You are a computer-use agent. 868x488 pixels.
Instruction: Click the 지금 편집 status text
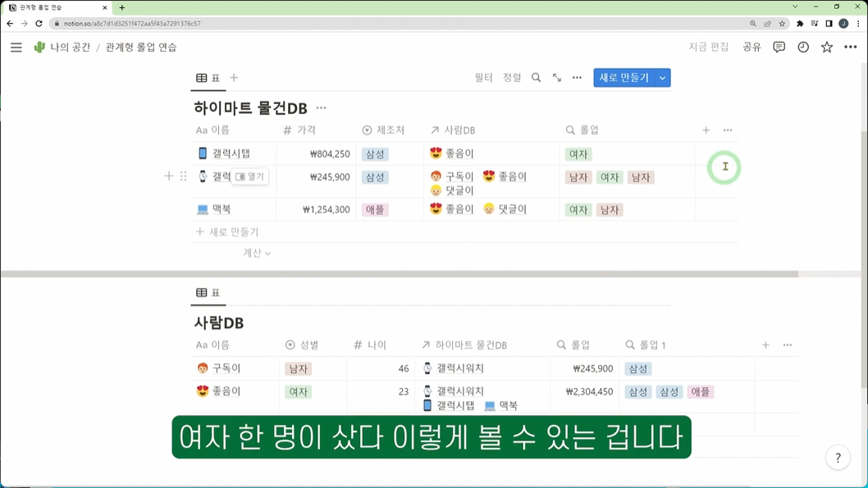click(x=709, y=47)
